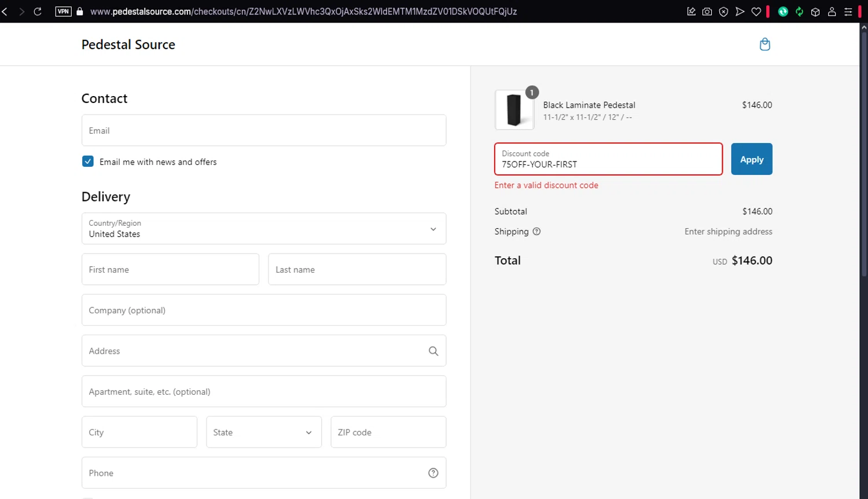Uncheck Email me with news and offers
The height and width of the screenshot is (499, 868).
88,162
